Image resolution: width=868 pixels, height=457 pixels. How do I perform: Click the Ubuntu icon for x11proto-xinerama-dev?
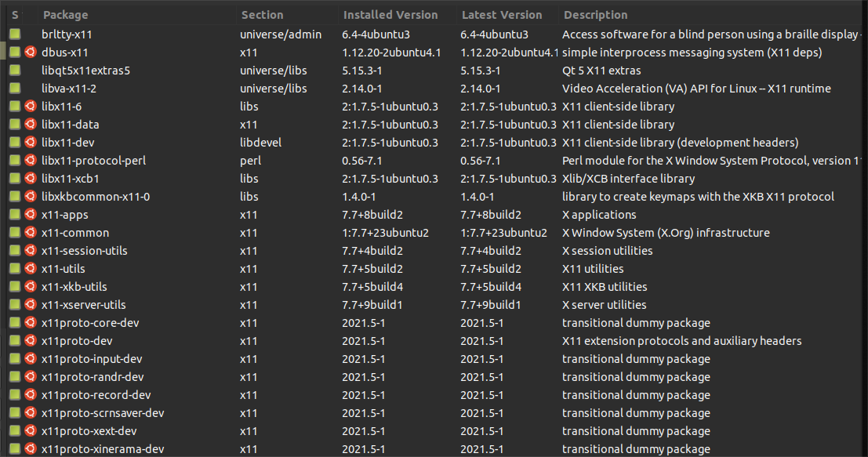click(x=31, y=448)
